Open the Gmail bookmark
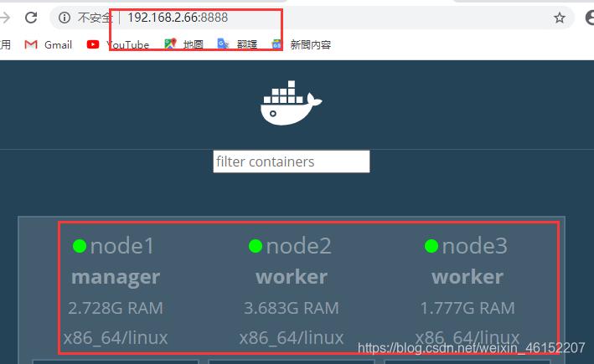Viewport: 594px width, 364px height. [x=48, y=44]
